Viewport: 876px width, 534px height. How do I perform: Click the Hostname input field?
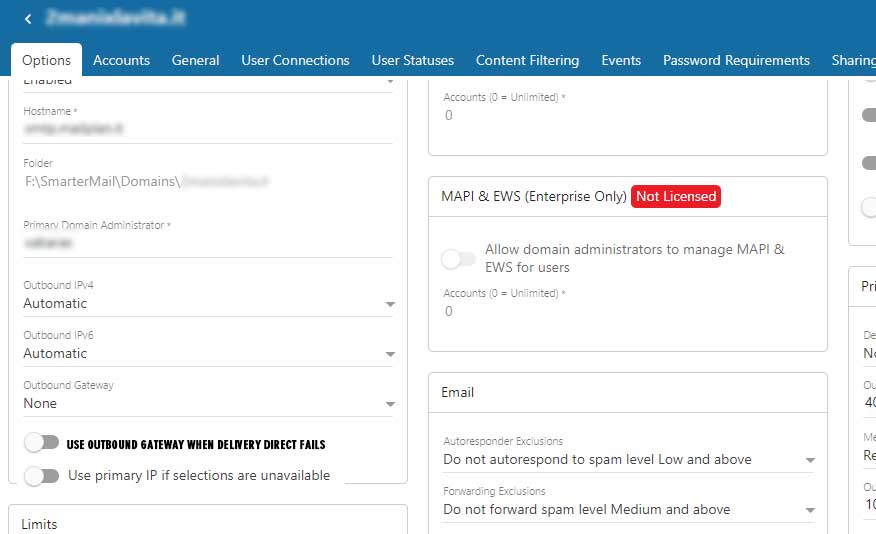coord(208,129)
